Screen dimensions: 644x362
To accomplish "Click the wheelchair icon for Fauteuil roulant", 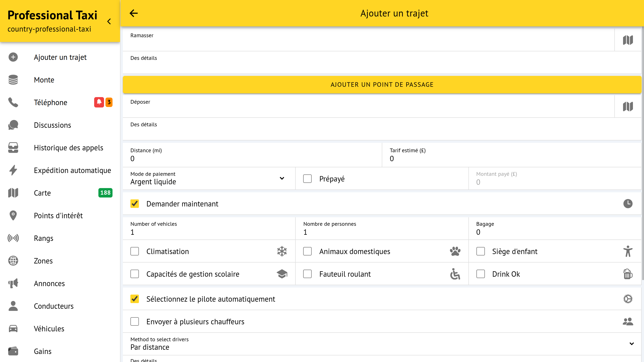I will [455, 274].
